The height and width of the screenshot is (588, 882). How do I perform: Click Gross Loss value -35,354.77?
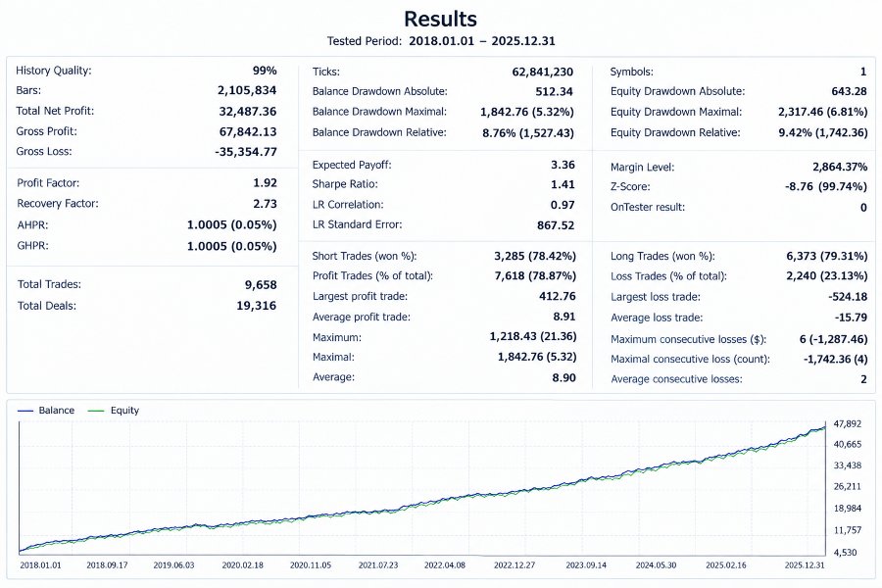[245, 152]
